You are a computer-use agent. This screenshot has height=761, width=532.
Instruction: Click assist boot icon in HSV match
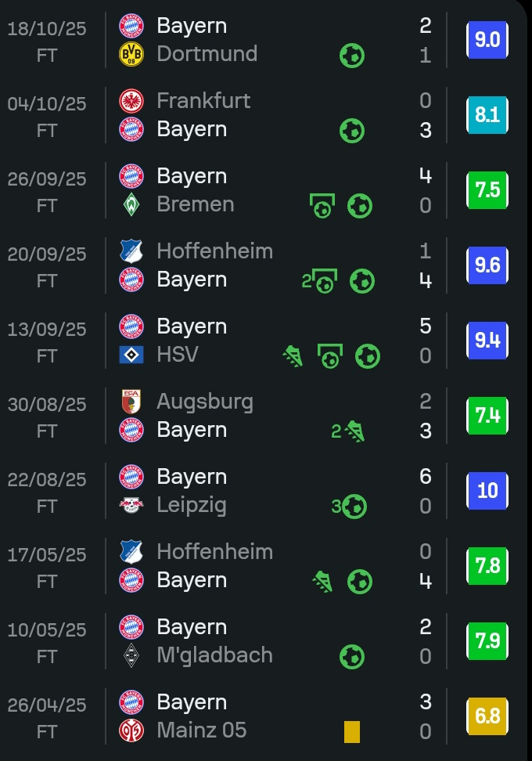(x=293, y=356)
